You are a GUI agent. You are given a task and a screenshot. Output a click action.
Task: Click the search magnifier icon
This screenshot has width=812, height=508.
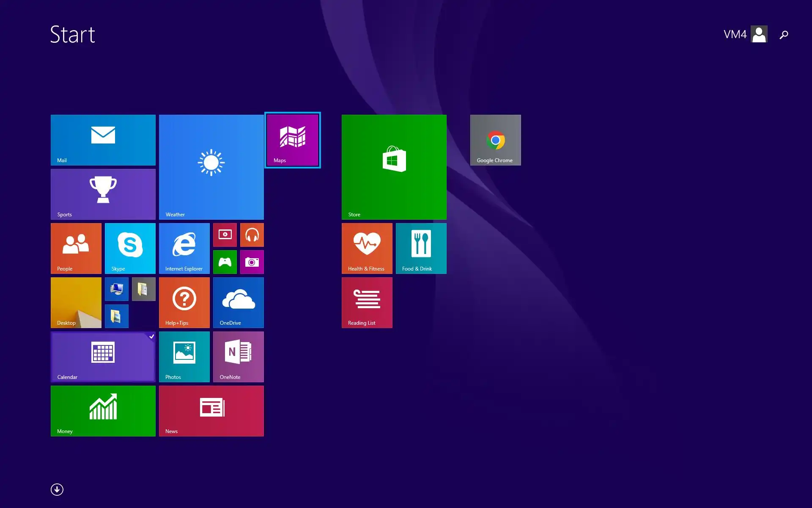pyautogui.click(x=784, y=34)
